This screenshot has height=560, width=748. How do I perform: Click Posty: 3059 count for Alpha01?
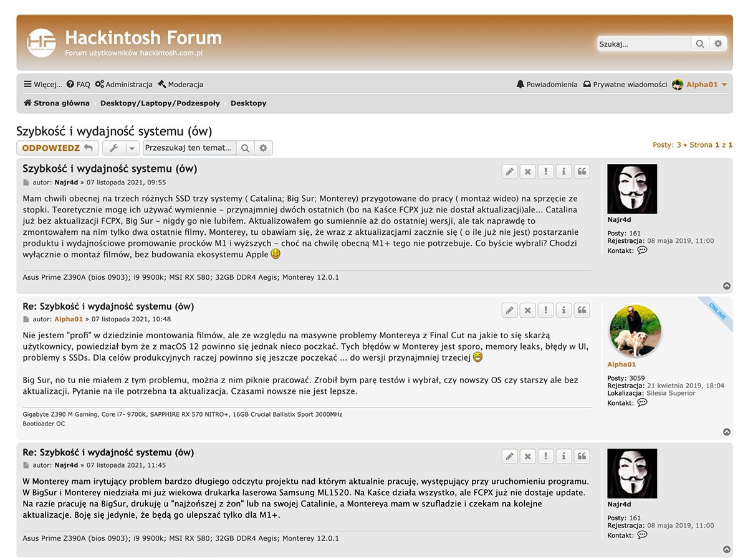[x=626, y=378]
